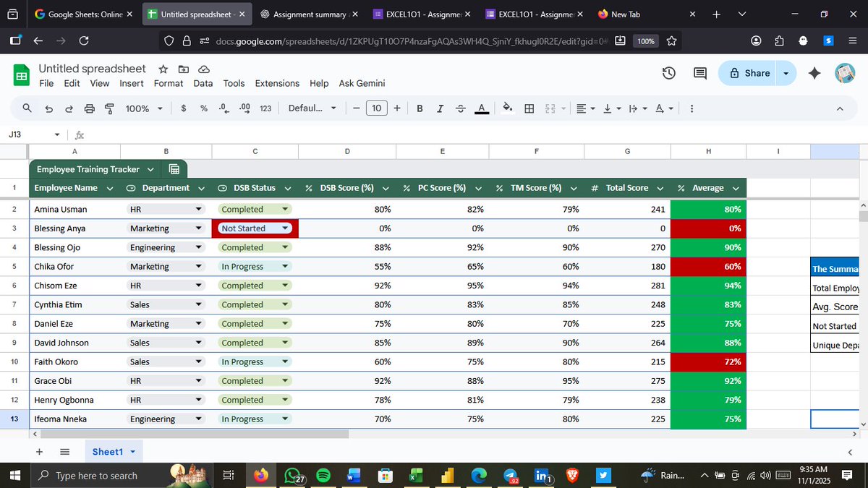868x488 pixels.
Task: Click the Ask Gemini link
Action: tap(362, 83)
